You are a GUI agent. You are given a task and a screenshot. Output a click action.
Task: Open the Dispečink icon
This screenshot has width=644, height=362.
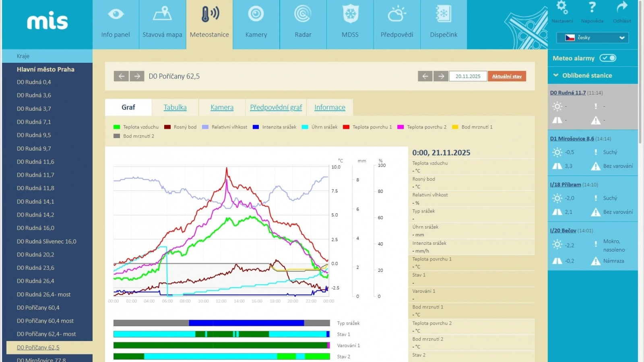click(x=443, y=14)
